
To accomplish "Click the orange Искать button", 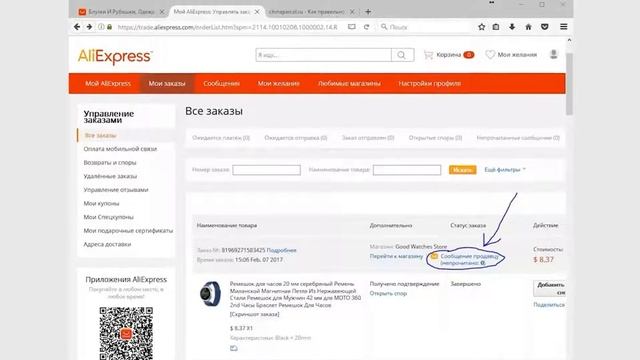I will (x=462, y=170).
